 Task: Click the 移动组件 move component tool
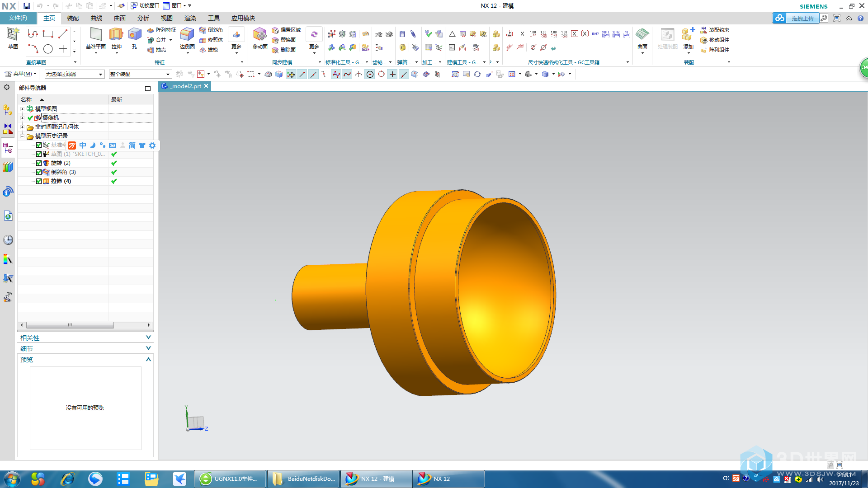coord(715,40)
